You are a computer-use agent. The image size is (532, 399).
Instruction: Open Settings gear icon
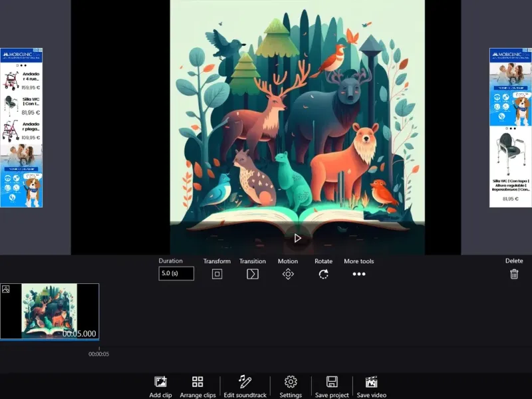[x=291, y=382]
